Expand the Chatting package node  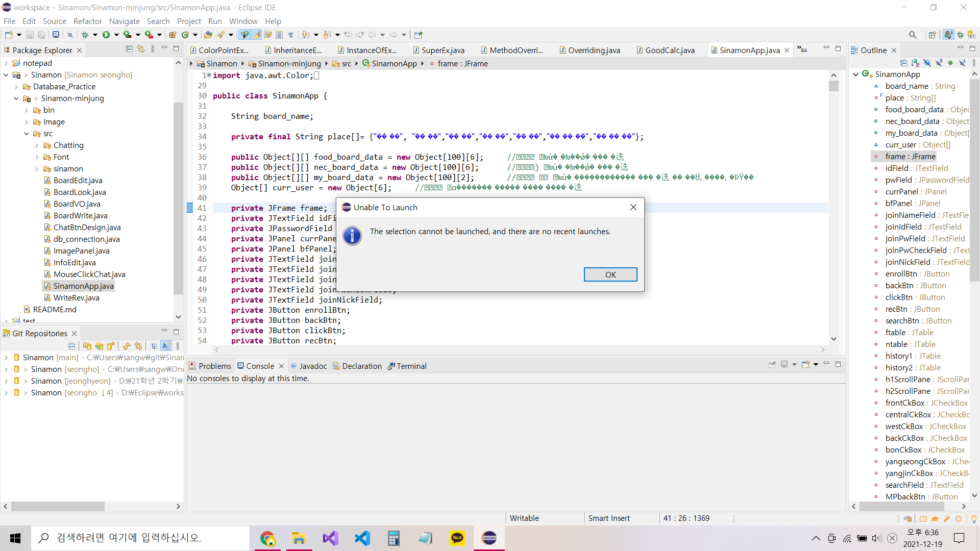[x=37, y=145]
